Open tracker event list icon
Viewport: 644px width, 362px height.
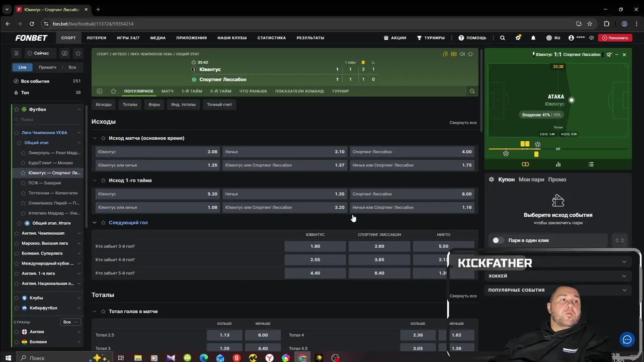[x=591, y=164]
